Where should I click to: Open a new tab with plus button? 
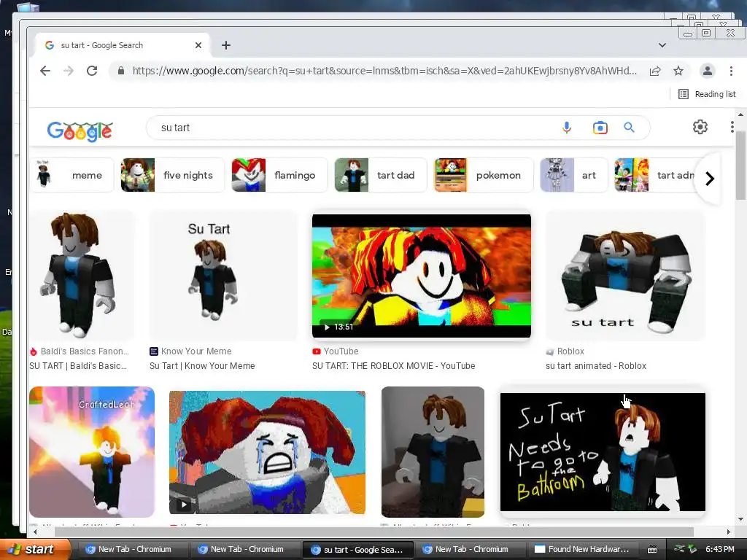point(226,45)
